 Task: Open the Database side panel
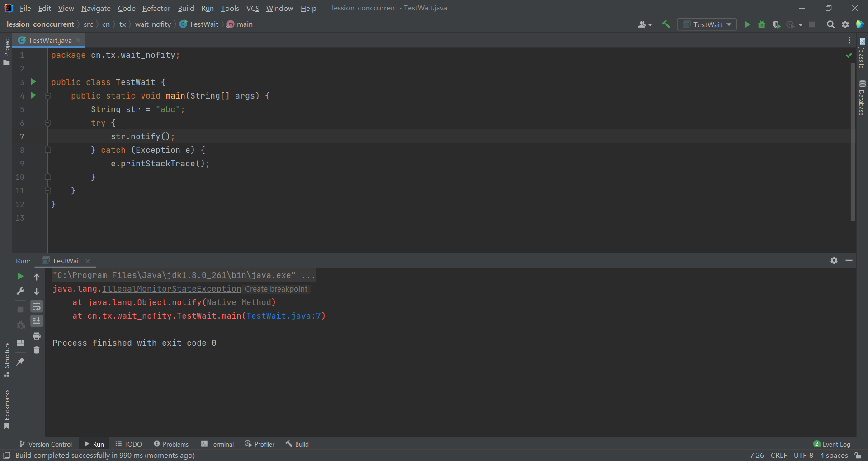pos(862,98)
